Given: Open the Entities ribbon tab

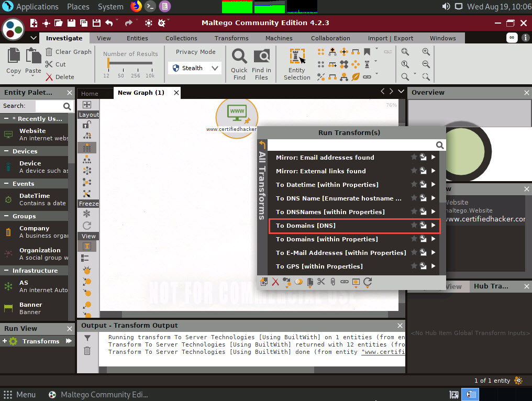Looking at the screenshot, I should (x=137, y=38).
